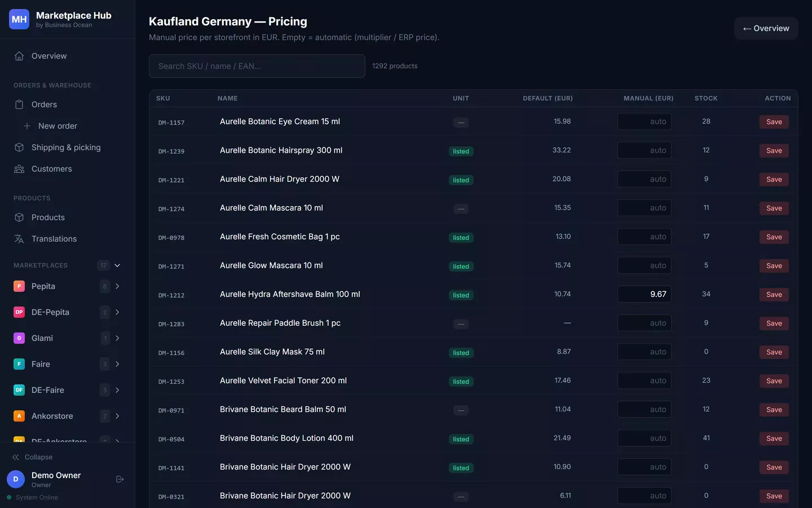Collapse the sidebar via Collapse link
Viewport: 812px width, 508px height.
33,457
